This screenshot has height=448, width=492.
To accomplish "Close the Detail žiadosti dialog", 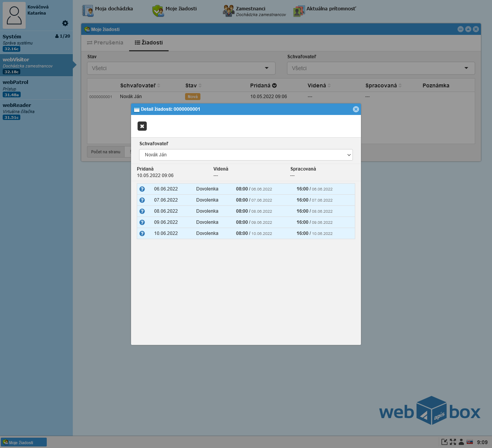I will (x=356, y=109).
